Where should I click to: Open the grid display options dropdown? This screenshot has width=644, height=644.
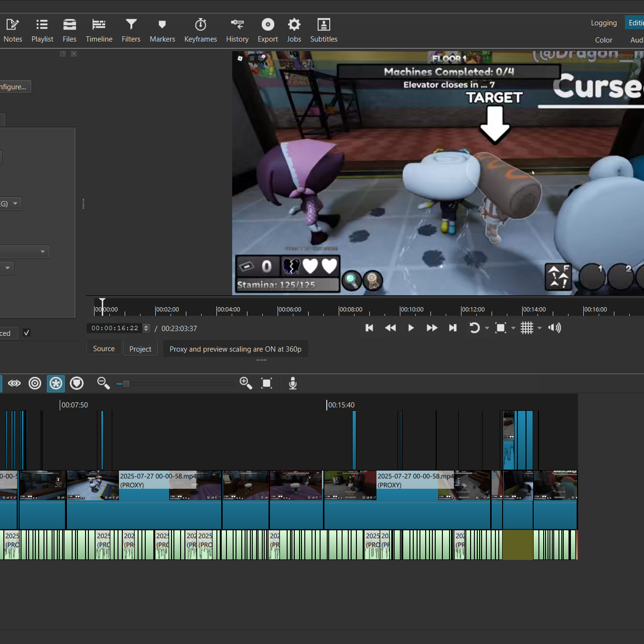tap(539, 328)
